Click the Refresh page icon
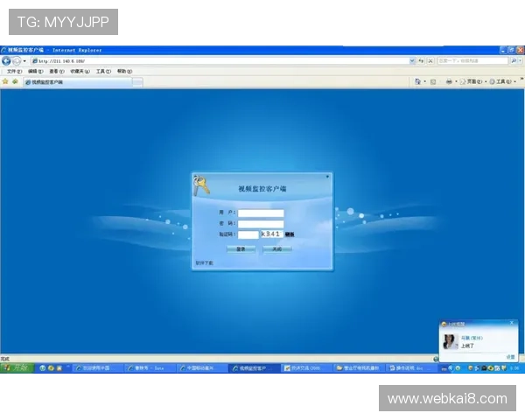 (x=421, y=61)
